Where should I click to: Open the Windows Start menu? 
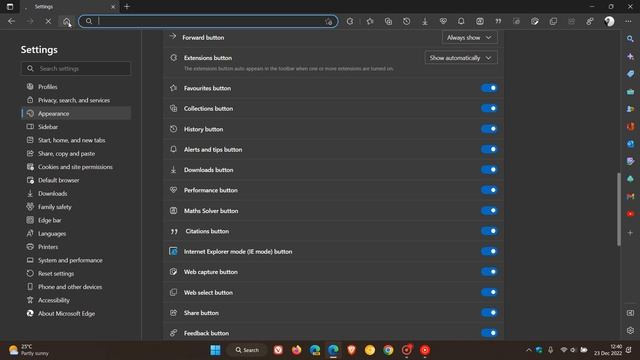(215, 350)
